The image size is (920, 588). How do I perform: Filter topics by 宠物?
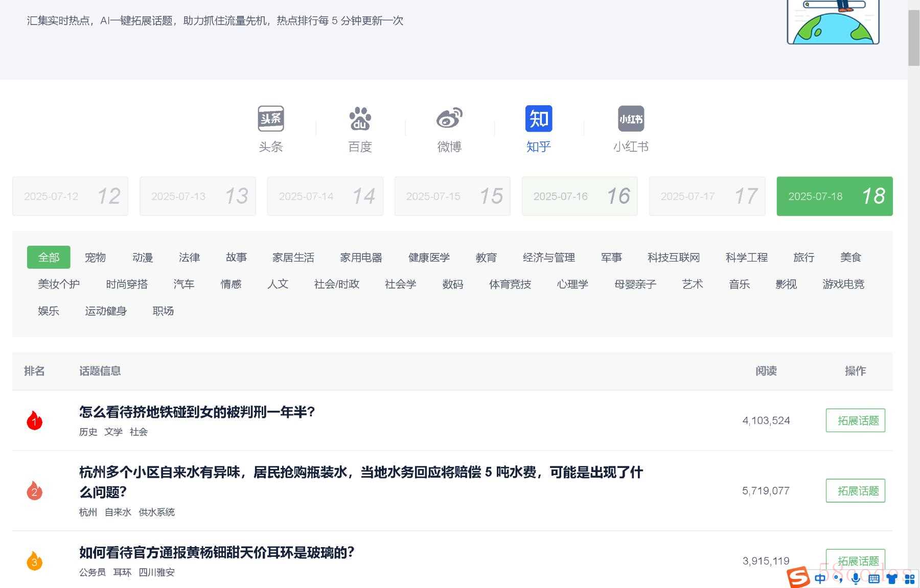point(95,257)
